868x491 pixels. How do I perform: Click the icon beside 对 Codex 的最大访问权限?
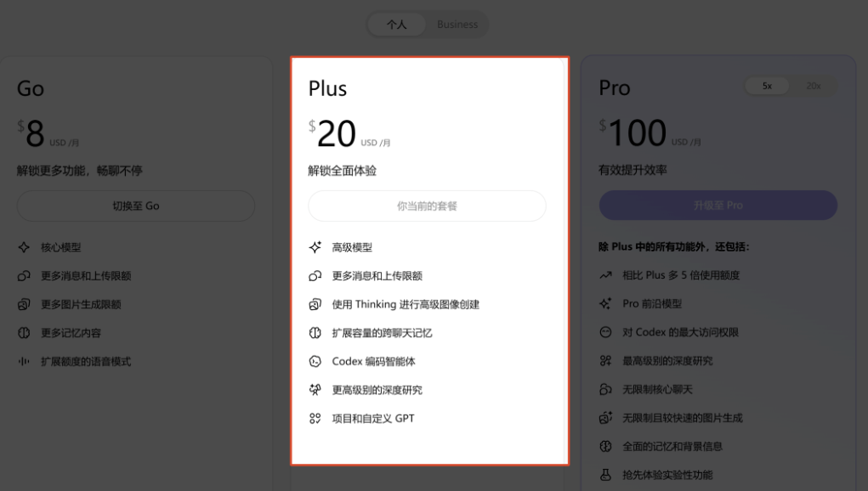(x=605, y=332)
